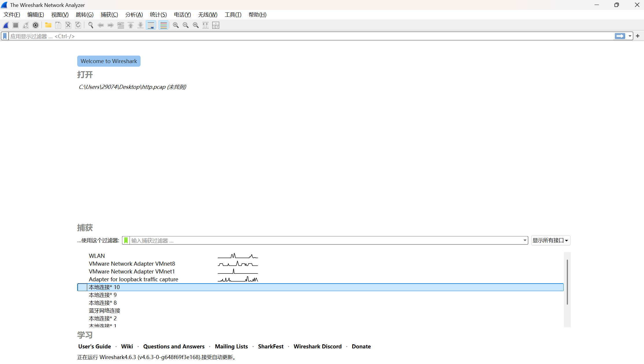The image size is (644, 364).
Task: Select the WLAN interface
Action: 97,256
